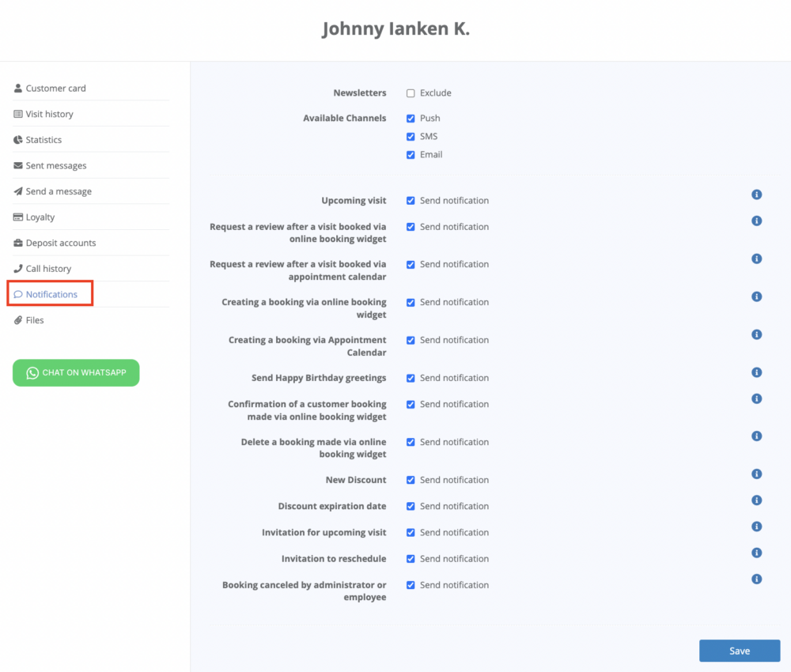
Task: Toggle the Email channel checkbox
Action: (411, 155)
